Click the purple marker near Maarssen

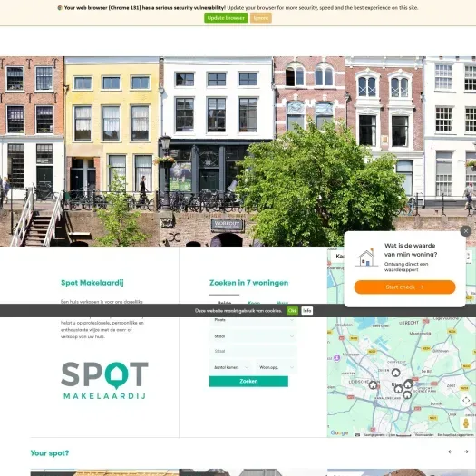point(336,357)
